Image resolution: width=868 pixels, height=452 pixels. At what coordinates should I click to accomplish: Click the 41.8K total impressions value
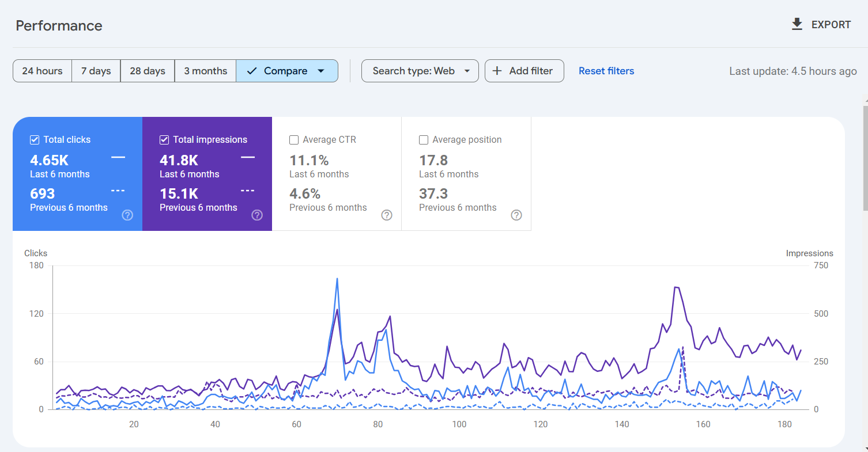pos(179,161)
